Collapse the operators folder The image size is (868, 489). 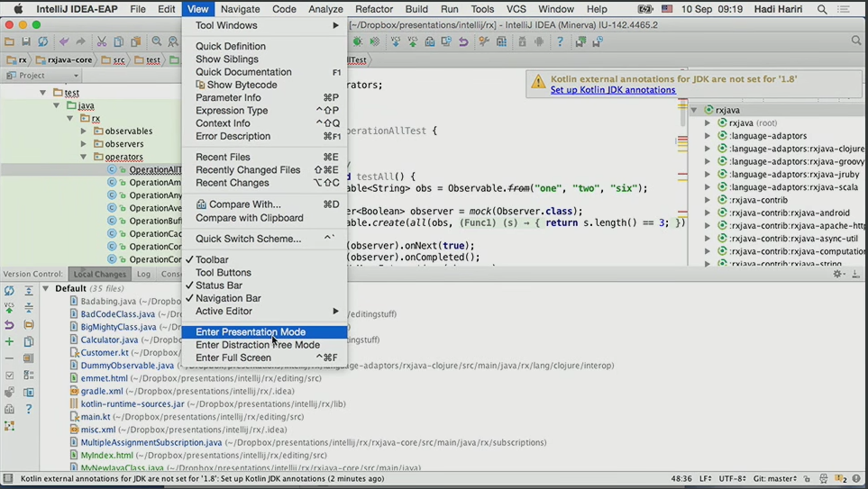(84, 157)
